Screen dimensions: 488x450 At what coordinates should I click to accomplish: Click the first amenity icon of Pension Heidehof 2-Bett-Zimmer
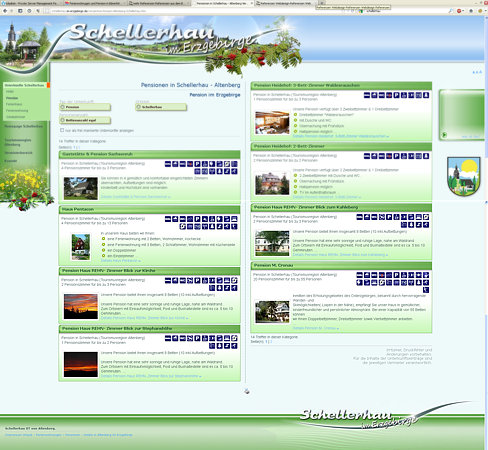click(367, 156)
